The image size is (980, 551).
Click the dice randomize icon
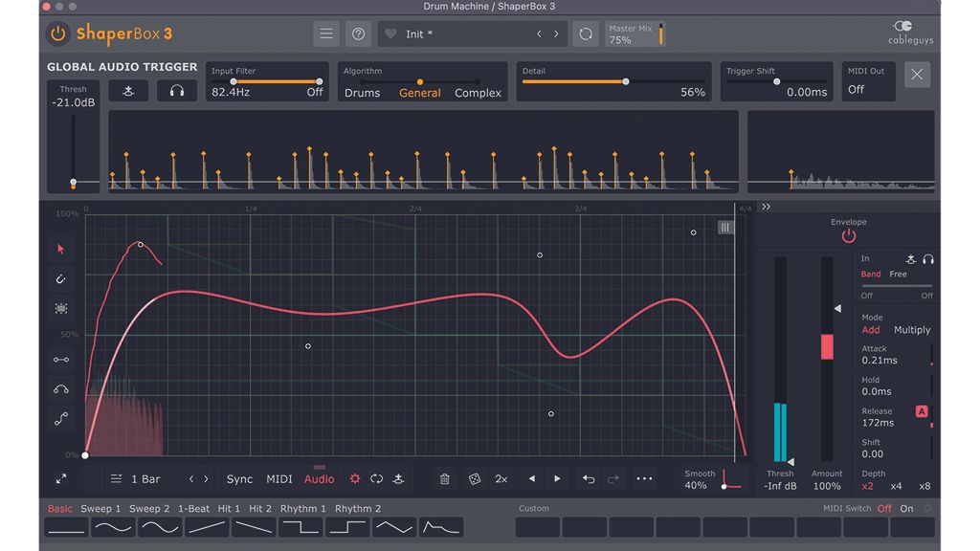coord(474,478)
